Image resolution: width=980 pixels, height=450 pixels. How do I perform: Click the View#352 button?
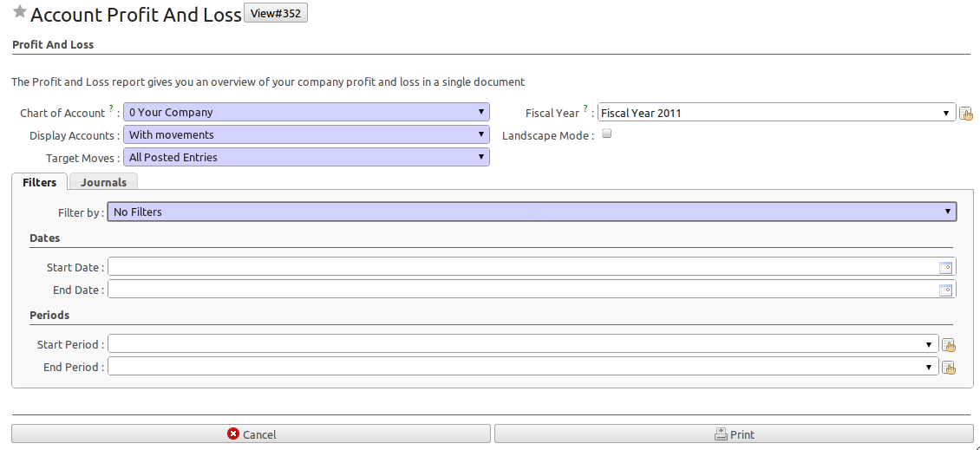pyautogui.click(x=276, y=13)
